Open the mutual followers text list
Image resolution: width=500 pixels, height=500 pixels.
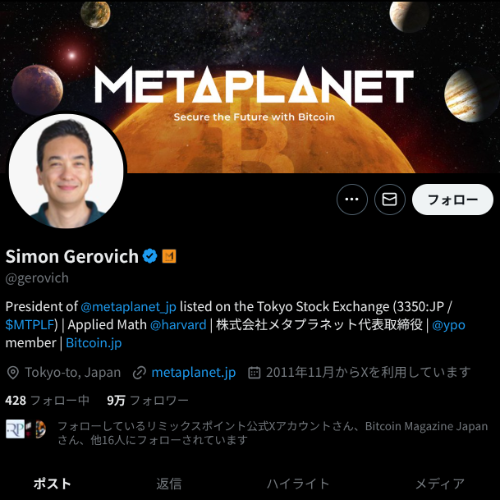point(273,433)
